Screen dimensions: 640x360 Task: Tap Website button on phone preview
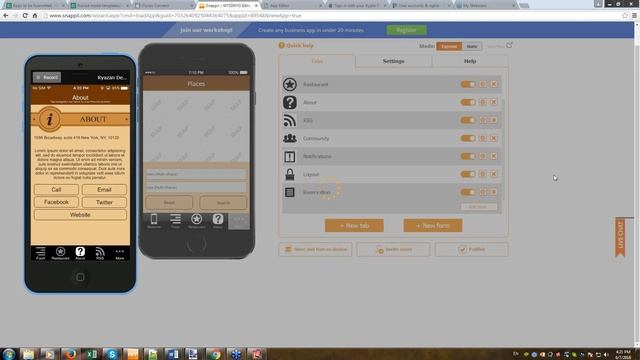click(80, 215)
